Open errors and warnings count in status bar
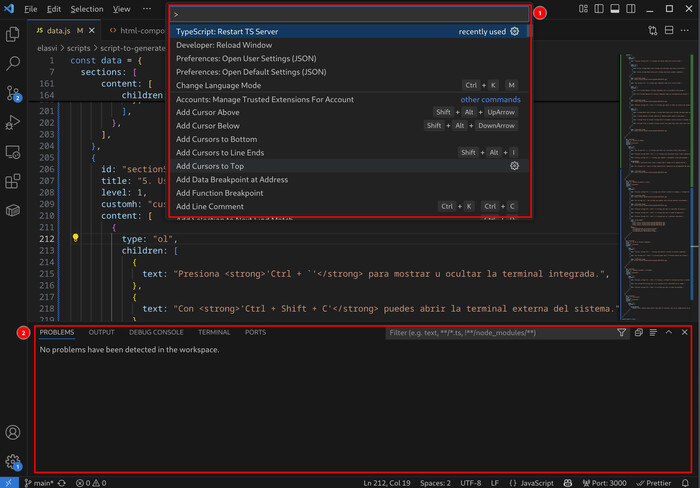700x488 pixels. pyautogui.click(x=91, y=483)
